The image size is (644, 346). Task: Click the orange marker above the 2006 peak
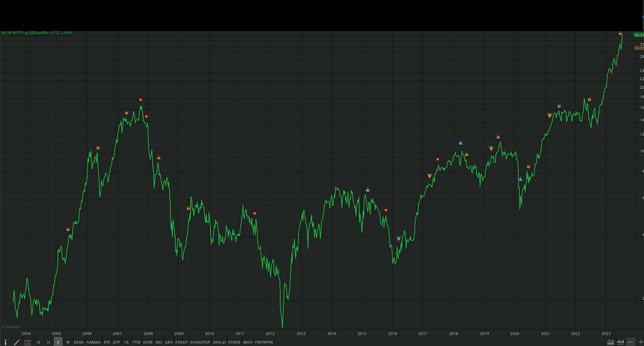click(x=98, y=148)
